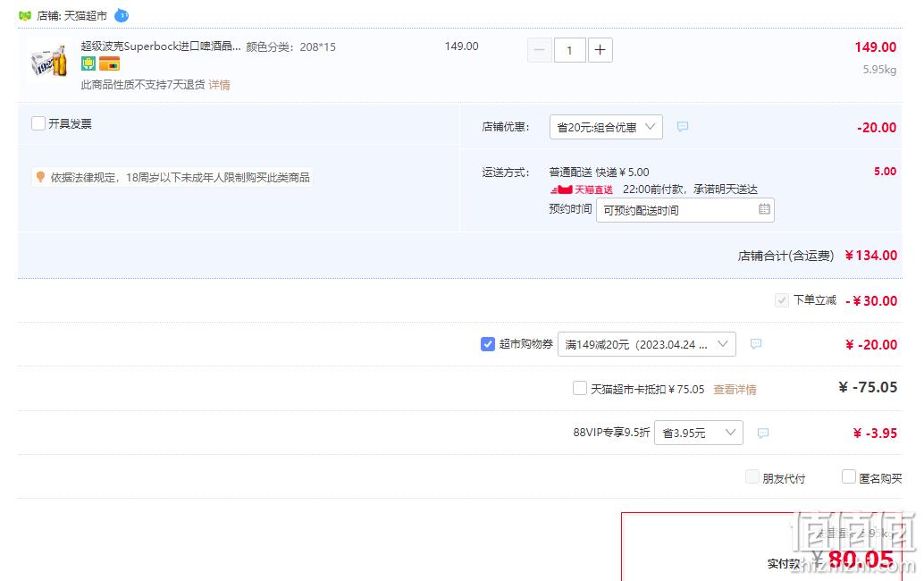
Task: Open the Superbock product title link
Action: tap(161, 46)
